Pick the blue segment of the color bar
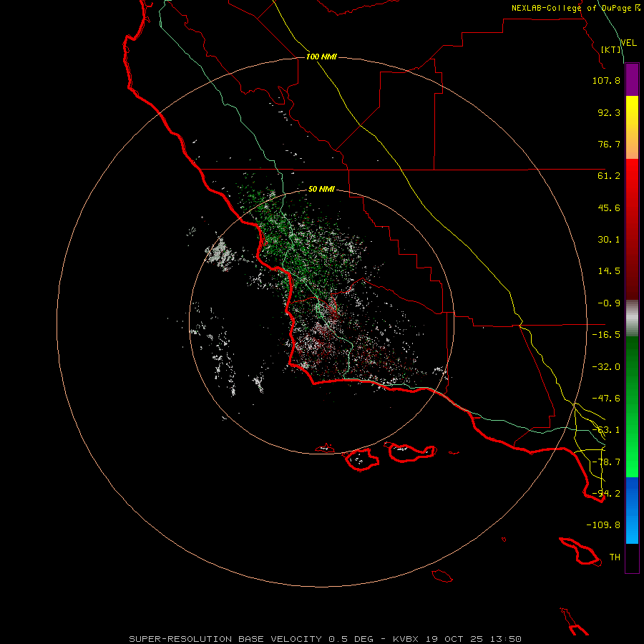The width and height of the screenshot is (644, 644). point(632,510)
